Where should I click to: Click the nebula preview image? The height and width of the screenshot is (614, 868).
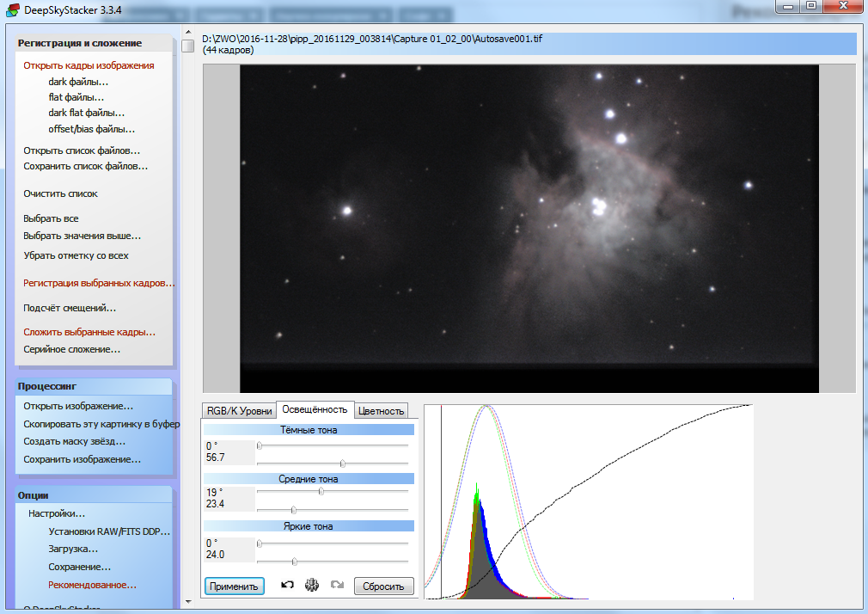529,229
